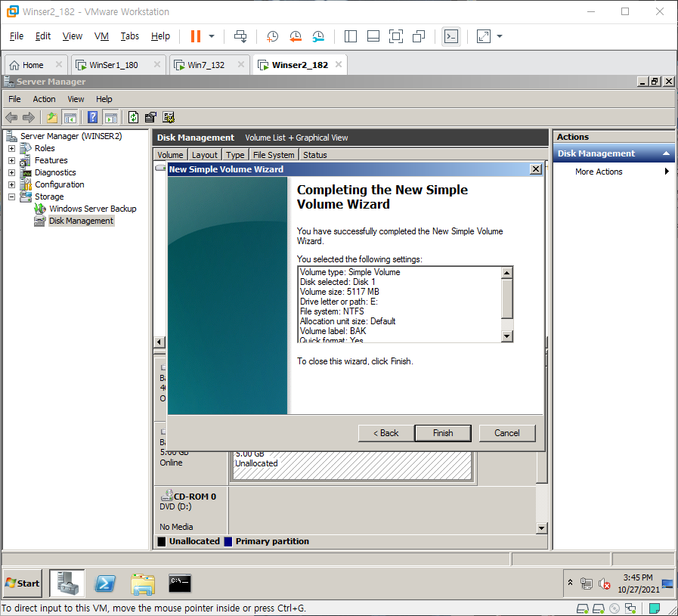Expand the Diagnostics tree node

[11, 172]
